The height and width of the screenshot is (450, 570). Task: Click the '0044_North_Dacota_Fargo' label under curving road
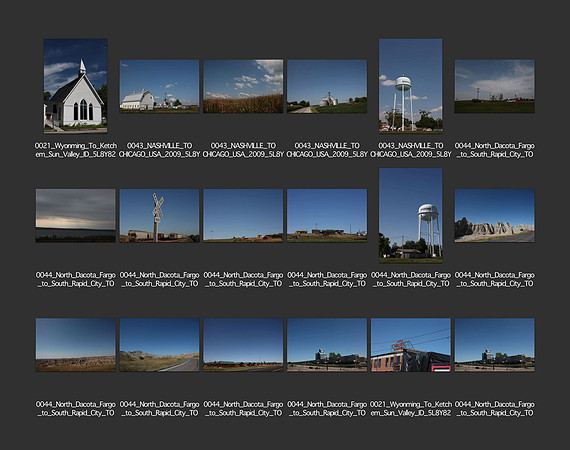point(160,405)
